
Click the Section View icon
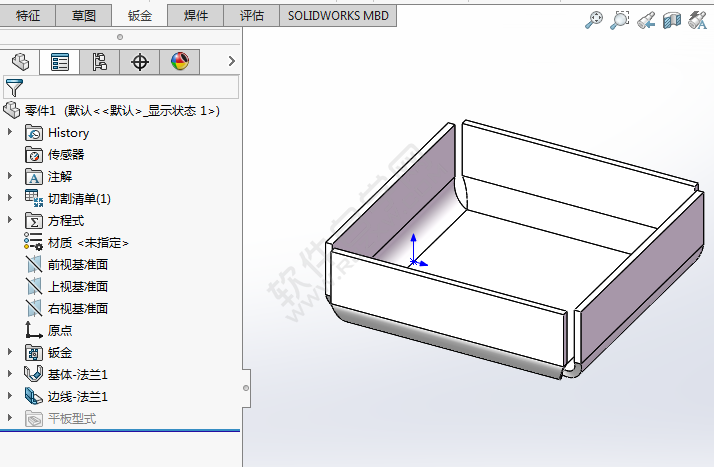pos(672,20)
